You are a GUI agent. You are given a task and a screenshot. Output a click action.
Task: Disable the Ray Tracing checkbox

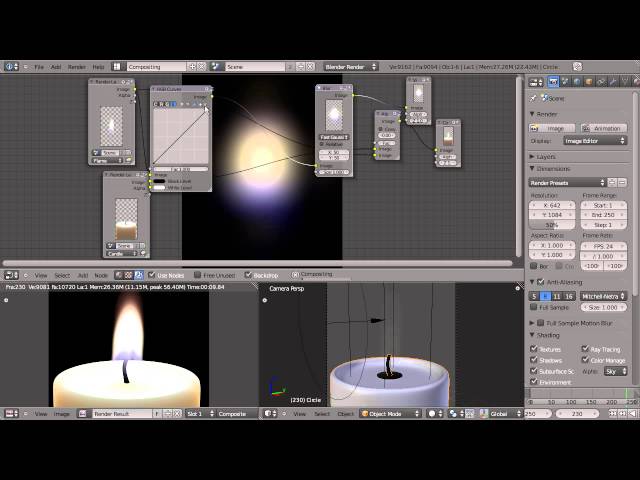point(585,349)
